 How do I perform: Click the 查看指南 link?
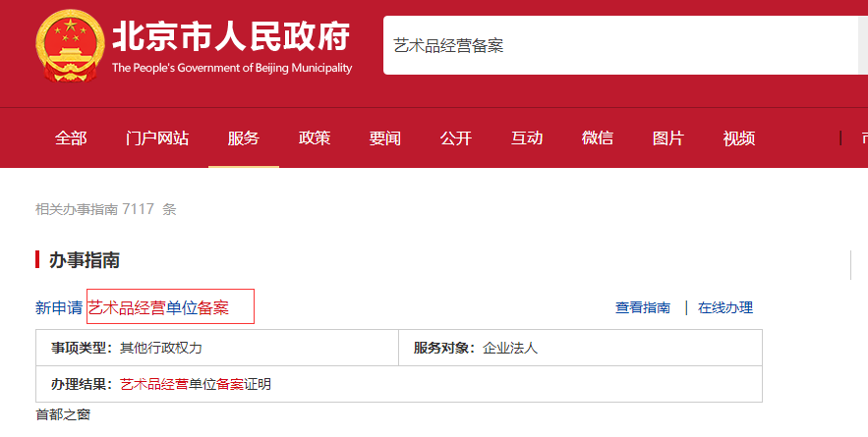point(643,308)
